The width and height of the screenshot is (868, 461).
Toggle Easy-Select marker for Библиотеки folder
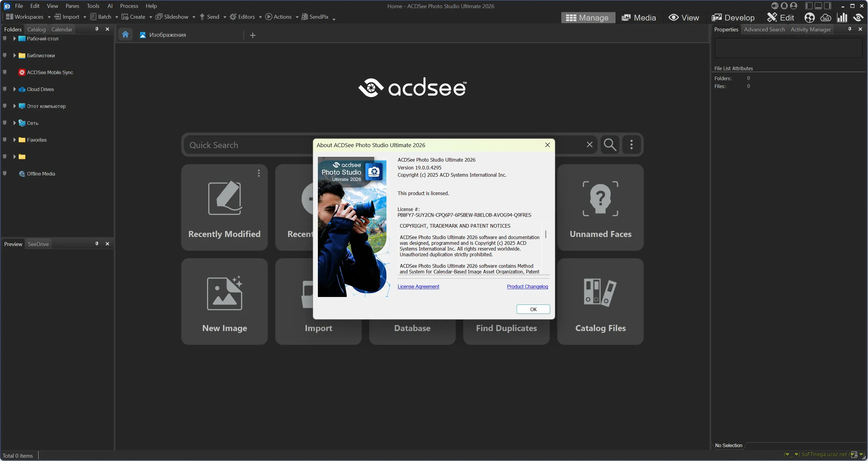click(5, 55)
